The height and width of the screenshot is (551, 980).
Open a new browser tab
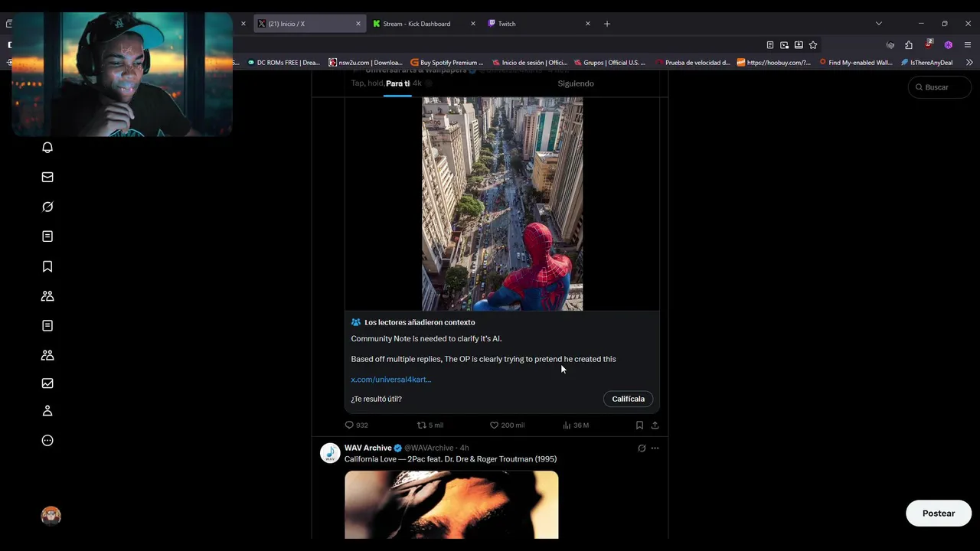(x=607, y=24)
